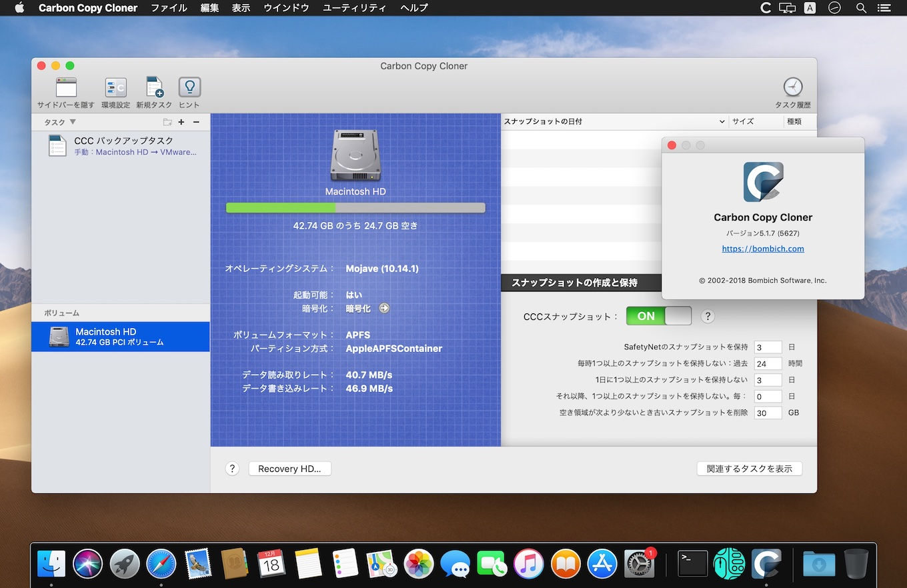Open Spotlight search in menu bar
This screenshot has width=907, height=588.
(861, 8)
